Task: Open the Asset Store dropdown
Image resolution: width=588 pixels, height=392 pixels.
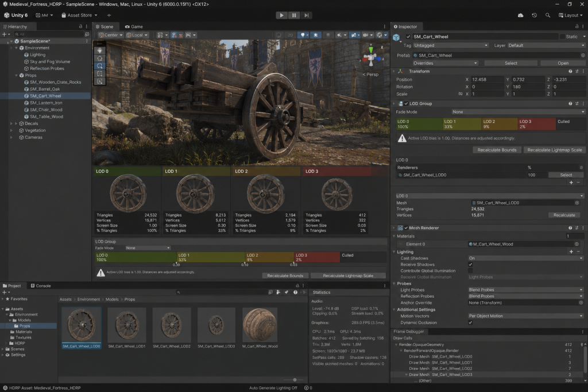Action: click(x=79, y=15)
